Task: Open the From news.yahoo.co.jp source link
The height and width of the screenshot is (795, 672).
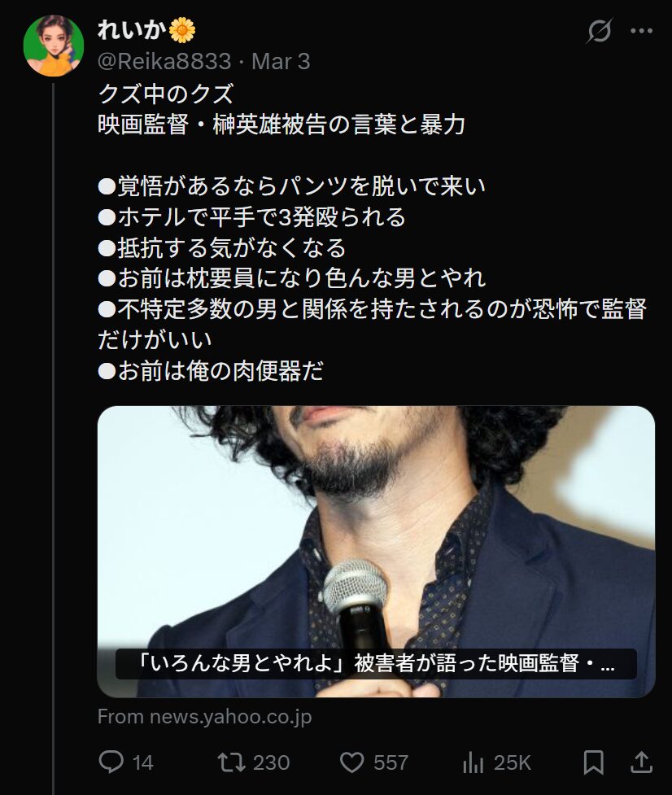Action: pyautogui.click(x=204, y=716)
